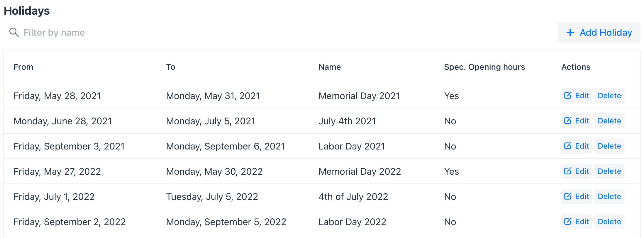The height and width of the screenshot is (238, 644).
Task: Click the plus icon in Add Holiday
Action: click(570, 32)
